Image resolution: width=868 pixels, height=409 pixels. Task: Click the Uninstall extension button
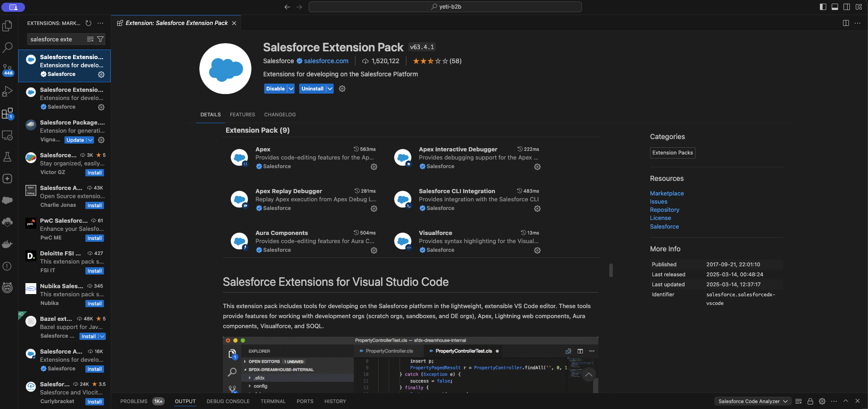click(313, 89)
